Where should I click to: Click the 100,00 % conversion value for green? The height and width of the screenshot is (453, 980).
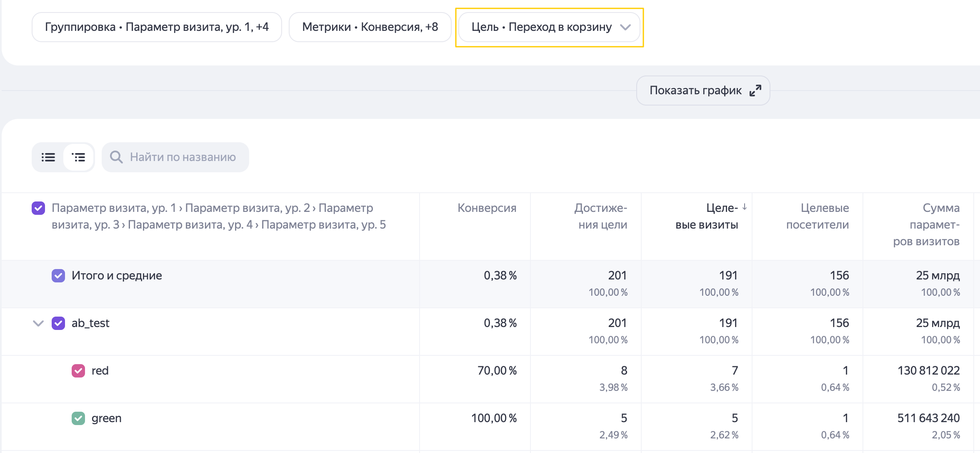coord(494,418)
